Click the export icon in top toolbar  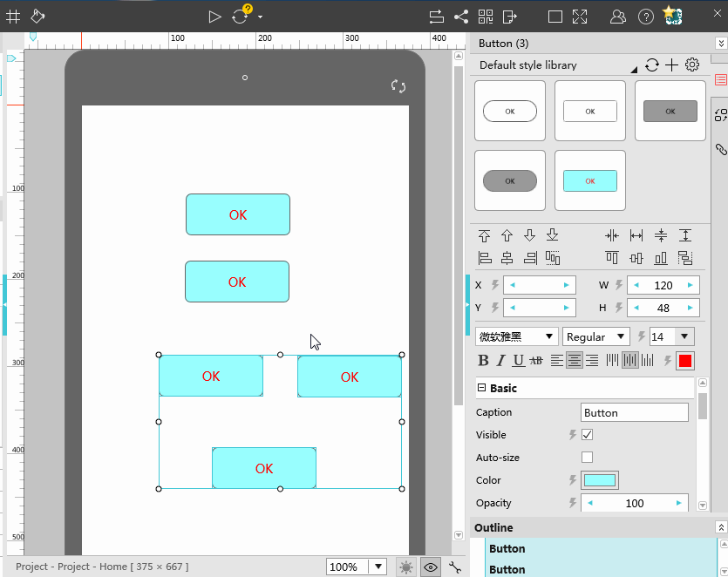click(510, 17)
